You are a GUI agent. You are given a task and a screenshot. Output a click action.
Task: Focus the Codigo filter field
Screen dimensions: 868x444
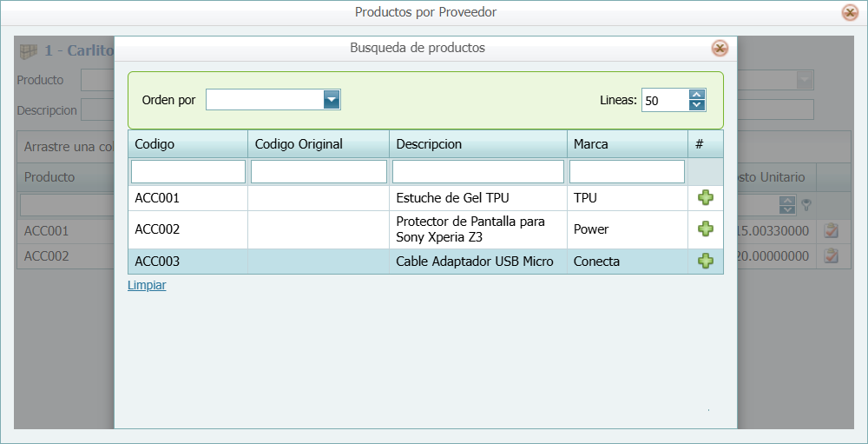(187, 171)
